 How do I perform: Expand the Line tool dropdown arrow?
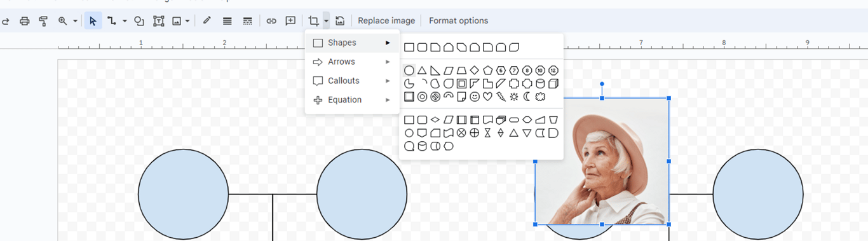click(x=125, y=21)
